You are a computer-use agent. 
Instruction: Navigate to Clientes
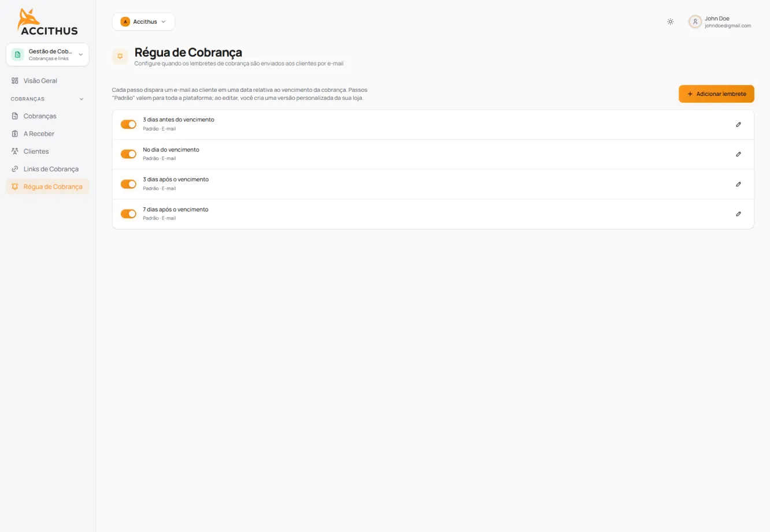click(x=47, y=151)
